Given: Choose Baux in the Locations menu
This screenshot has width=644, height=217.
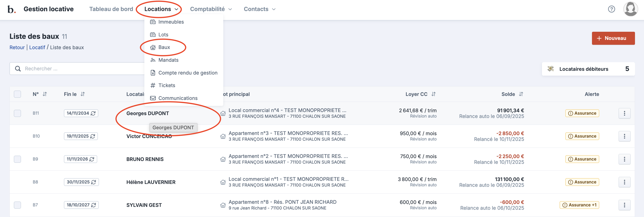Looking at the screenshot, I should (164, 47).
